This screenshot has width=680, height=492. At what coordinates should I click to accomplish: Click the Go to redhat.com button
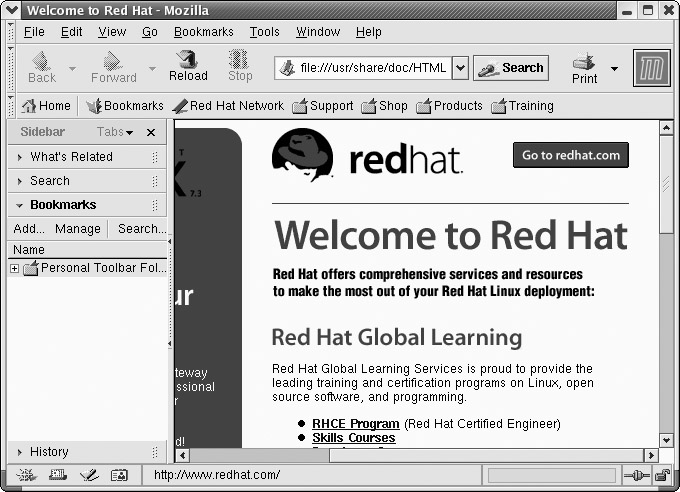(571, 154)
